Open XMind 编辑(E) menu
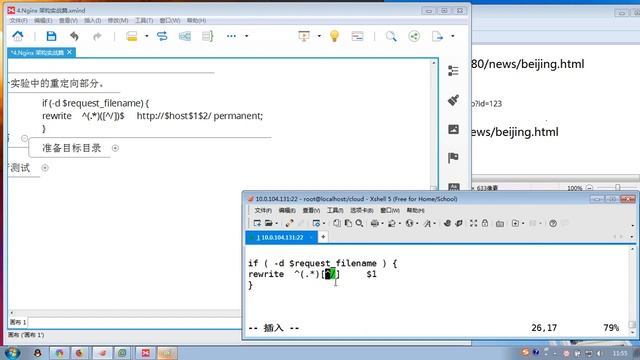The height and width of the screenshot is (360, 640). 43,20
